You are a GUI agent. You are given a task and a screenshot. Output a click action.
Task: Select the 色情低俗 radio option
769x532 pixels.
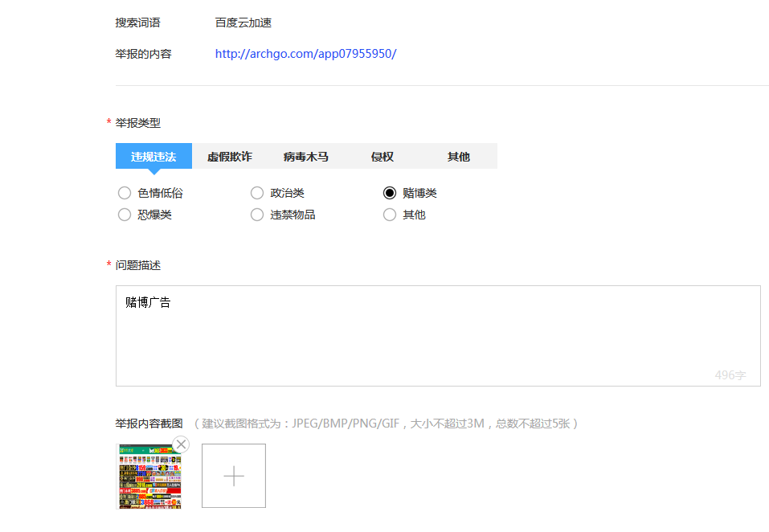point(125,193)
